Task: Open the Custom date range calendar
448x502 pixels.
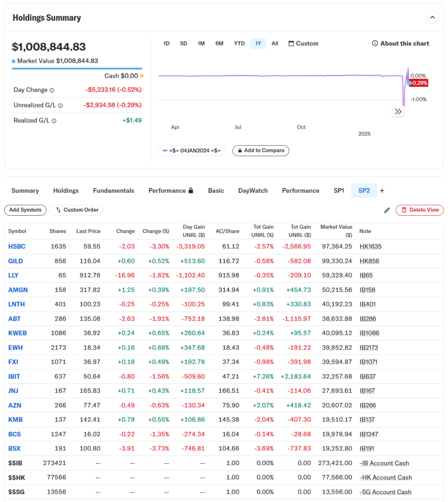Action: pos(303,44)
